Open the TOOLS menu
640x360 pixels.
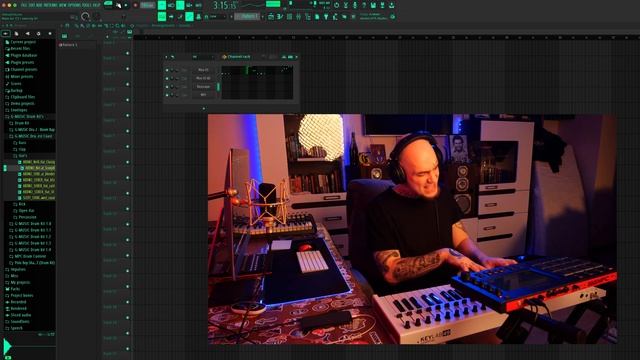[87, 5]
